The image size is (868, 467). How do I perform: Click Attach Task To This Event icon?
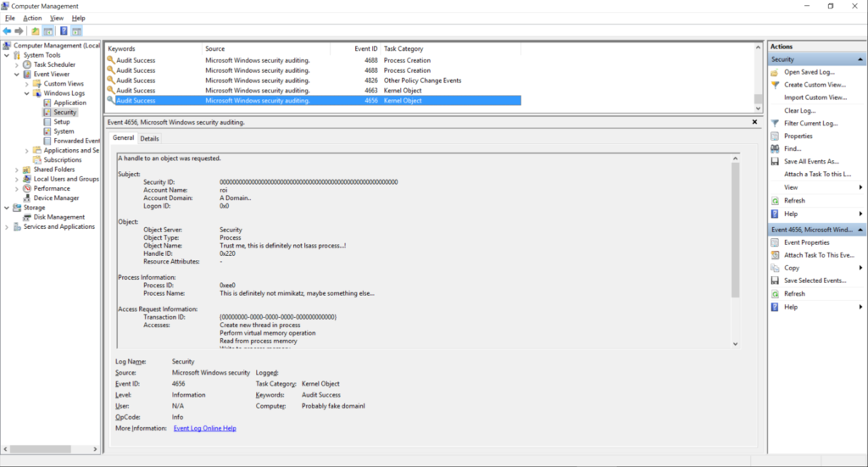tap(775, 256)
